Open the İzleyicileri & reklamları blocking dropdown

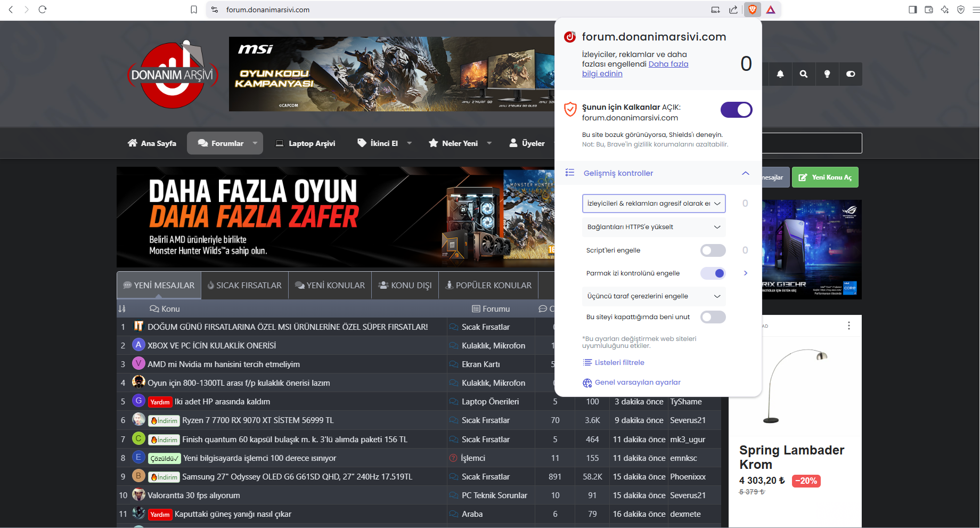pos(654,204)
